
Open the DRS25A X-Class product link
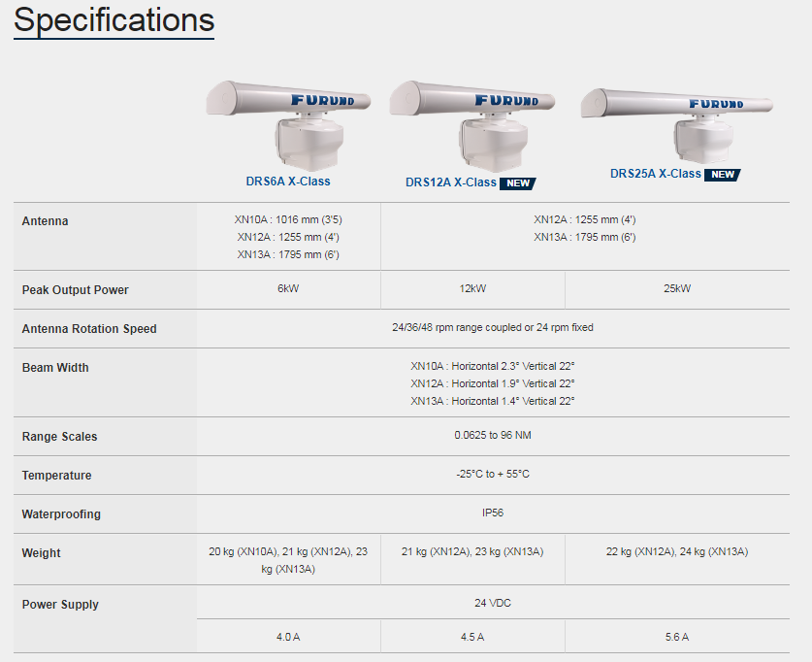[x=655, y=174]
